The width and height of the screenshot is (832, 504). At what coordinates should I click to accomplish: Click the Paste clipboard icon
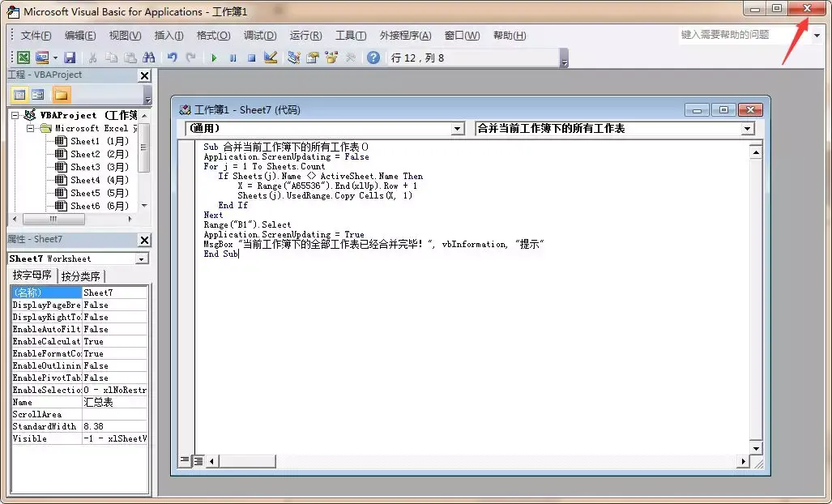[130, 58]
